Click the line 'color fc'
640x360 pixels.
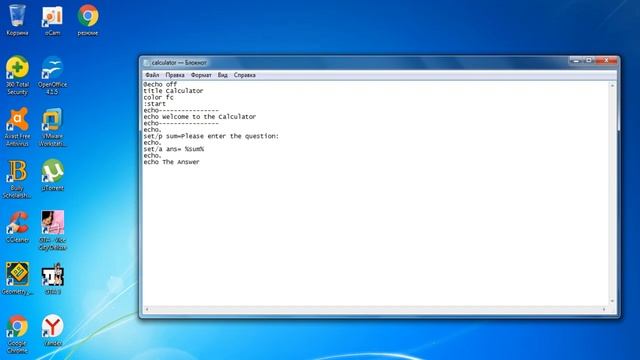158,97
